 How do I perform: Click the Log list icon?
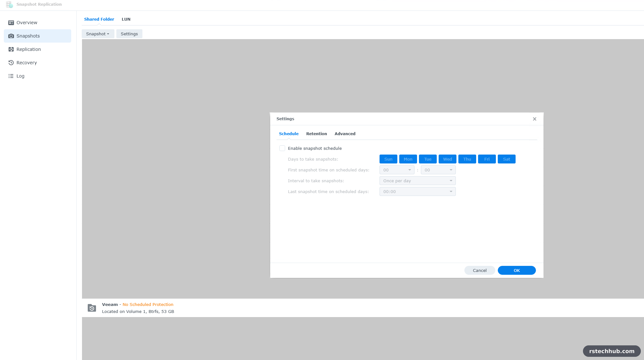tap(11, 76)
